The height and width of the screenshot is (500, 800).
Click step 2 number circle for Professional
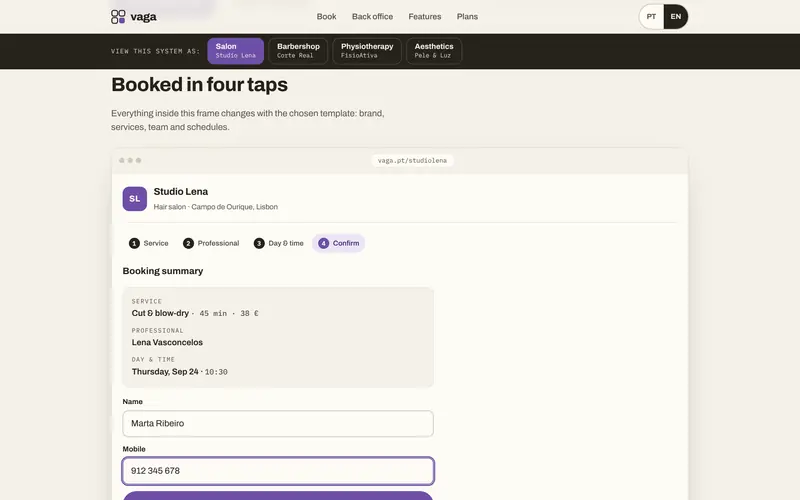[188, 243]
